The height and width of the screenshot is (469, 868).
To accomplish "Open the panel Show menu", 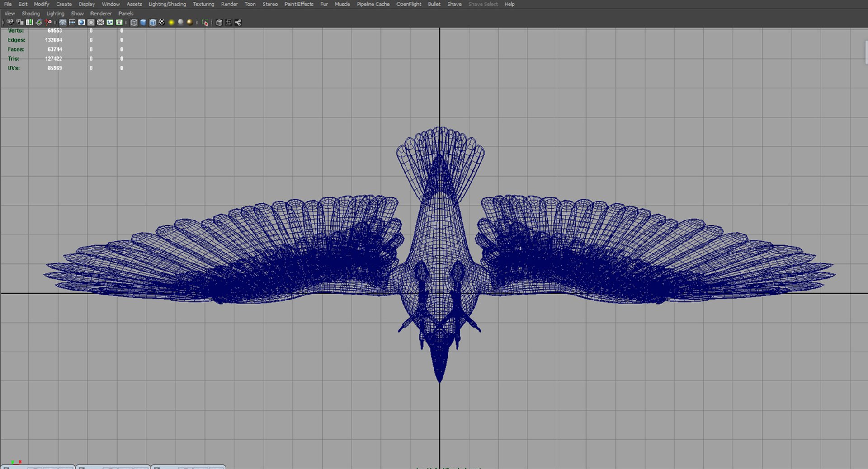I will (x=77, y=14).
